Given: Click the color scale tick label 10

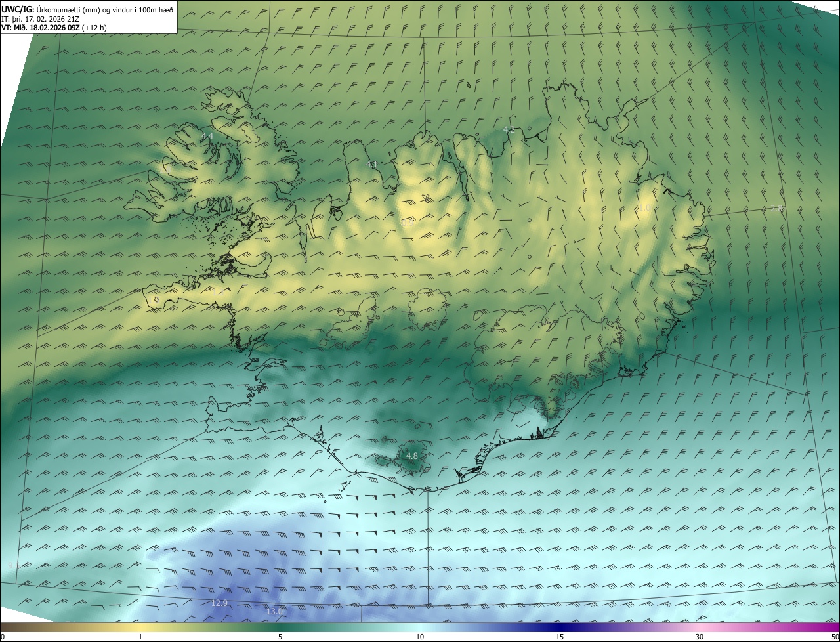Looking at the screenshot, I should coord(420,637).
